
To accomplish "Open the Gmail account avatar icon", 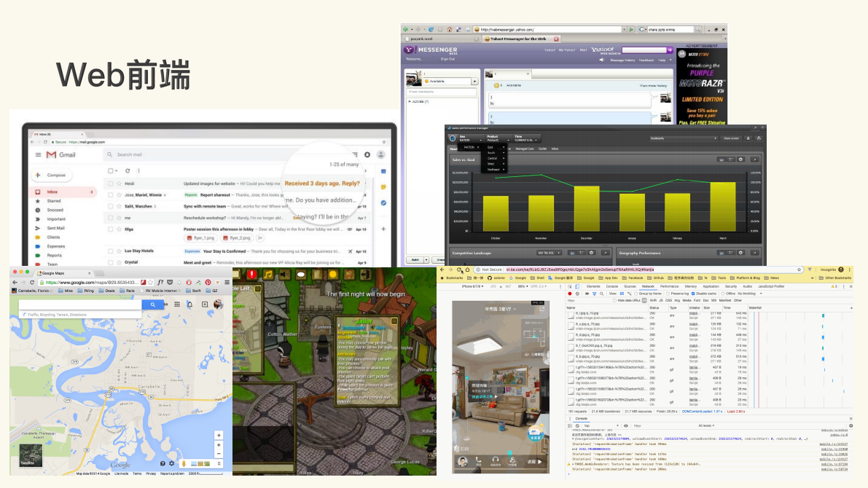I will tap(381, 155).
